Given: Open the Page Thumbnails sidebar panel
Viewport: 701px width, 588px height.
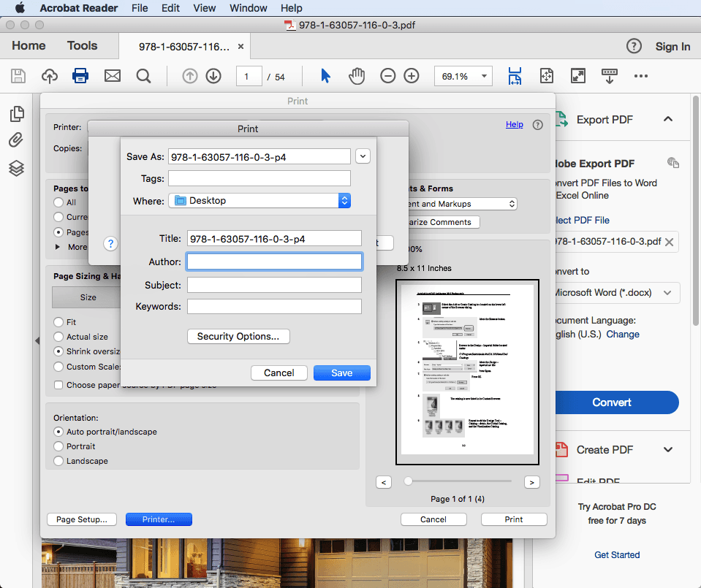Looking at the screenshot, I should tap(16, 113).
